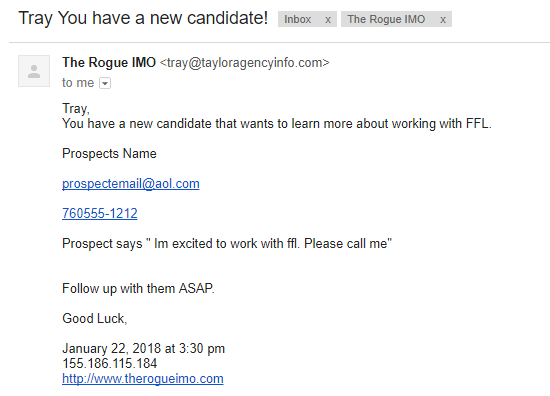Click the 760555-1212 phone number link

100,213
